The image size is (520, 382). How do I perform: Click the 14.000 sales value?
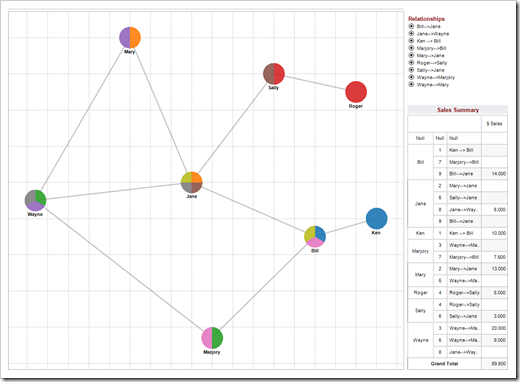pyautogui.click(x=498, y=174)
